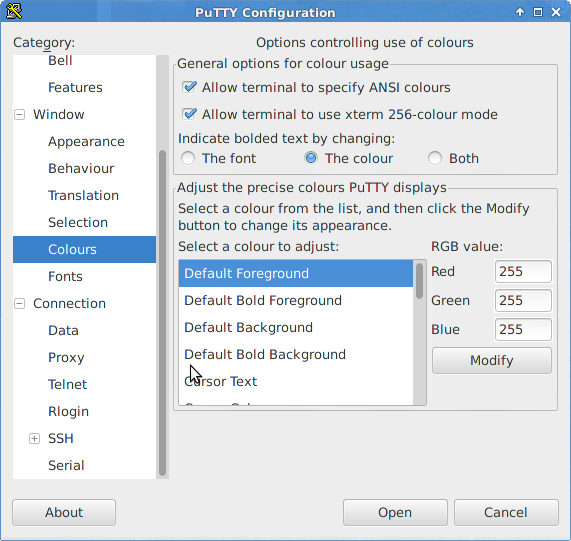This screenshot has height=541, width=571.
Task: Click the colour list scrollbar thumb
Action: pos(420,281)
